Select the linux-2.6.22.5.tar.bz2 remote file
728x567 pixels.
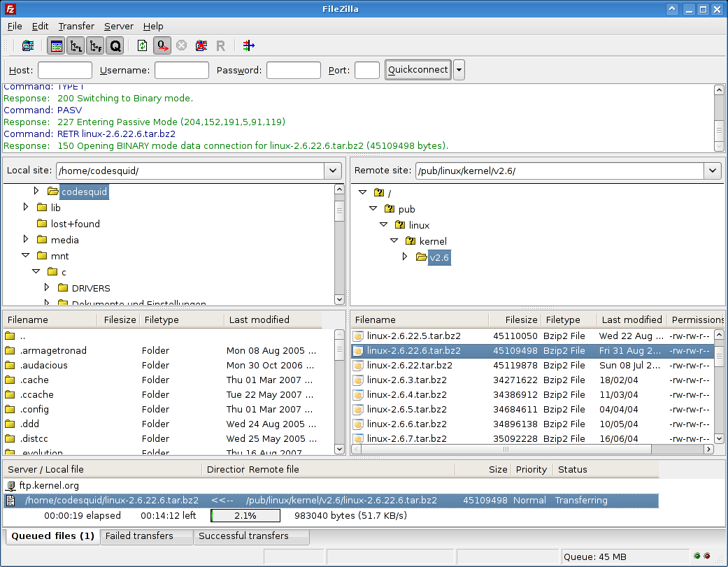[412, 336]
